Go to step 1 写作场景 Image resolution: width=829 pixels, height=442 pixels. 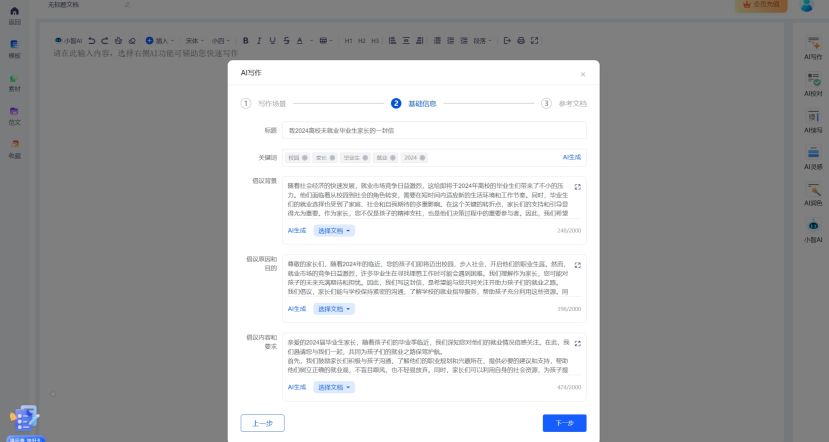[263, 104]
